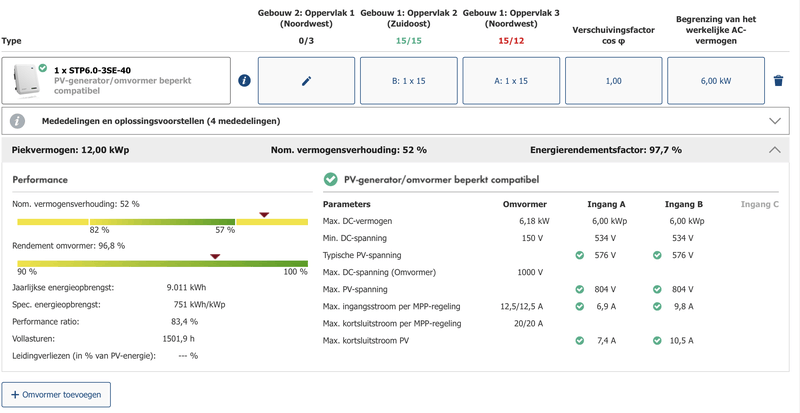Click Ingang B Max. ingangsstroom check icon
Screen dimensions: 800x413
pos(657,306)
